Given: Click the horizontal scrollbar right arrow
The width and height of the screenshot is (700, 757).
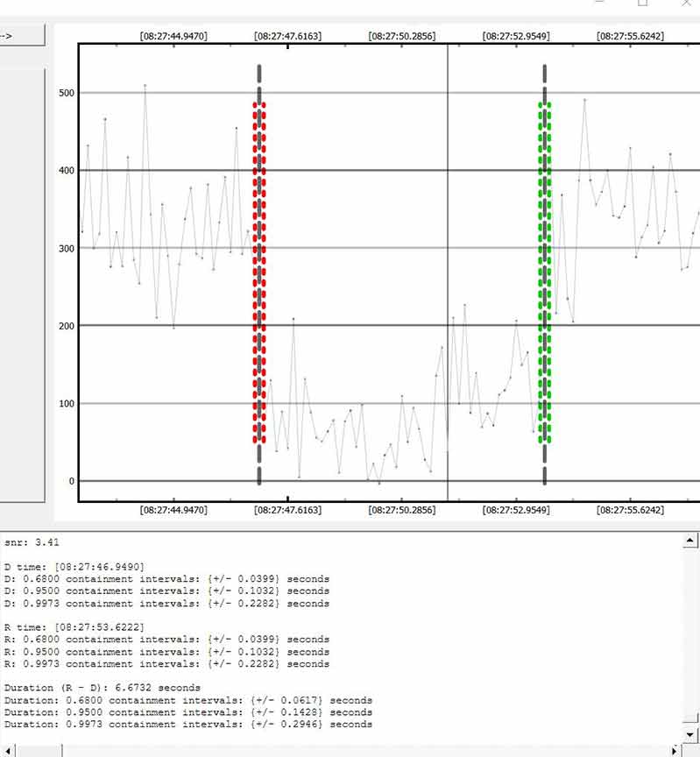Looking at the screenshot, I should (x=675, y=751).
